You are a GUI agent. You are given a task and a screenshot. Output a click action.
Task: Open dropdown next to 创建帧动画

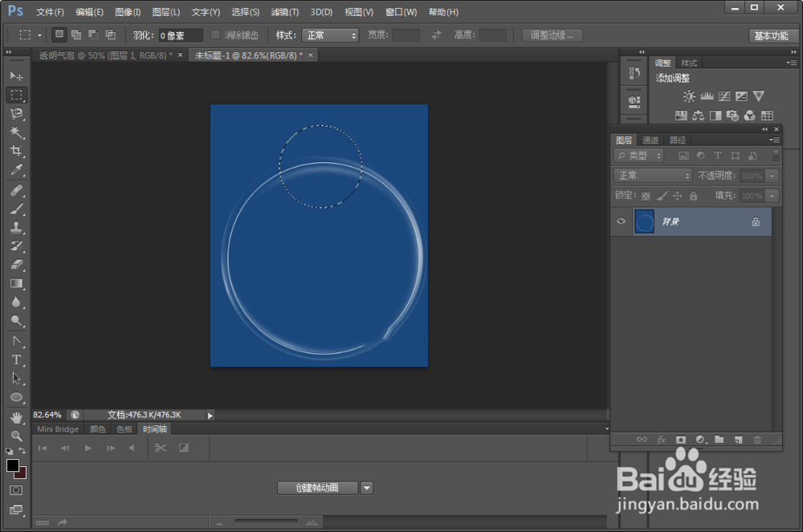pyautogui.click(x=367, y=488)
